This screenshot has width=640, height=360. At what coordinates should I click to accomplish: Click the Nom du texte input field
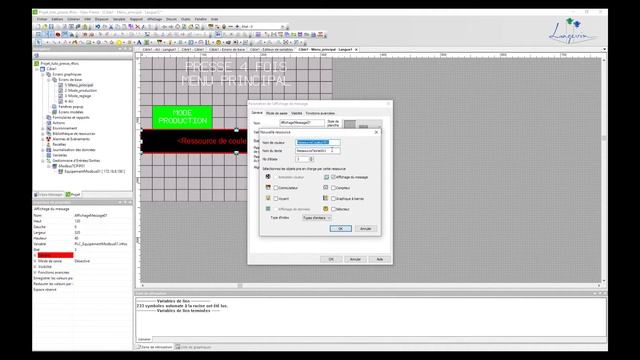318,151
